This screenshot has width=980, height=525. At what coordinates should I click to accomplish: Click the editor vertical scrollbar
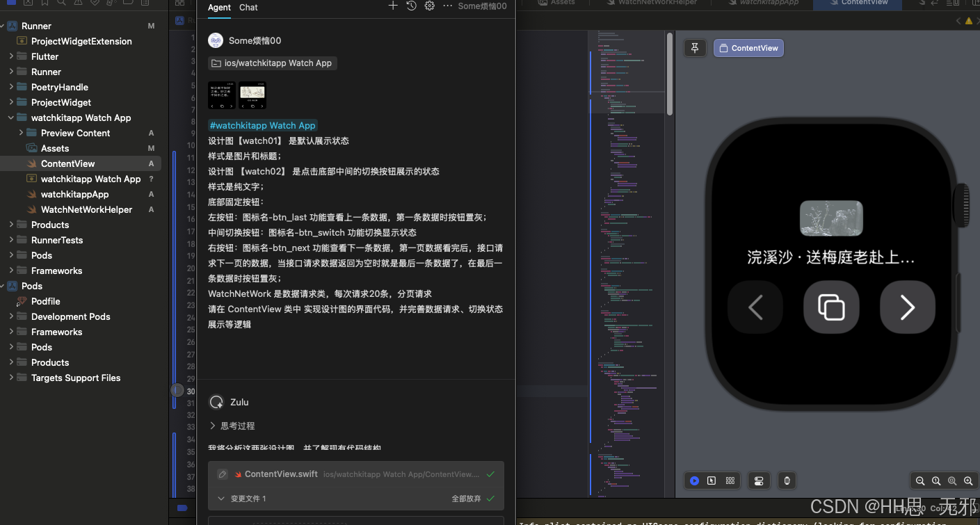click(x=670, y=73)
